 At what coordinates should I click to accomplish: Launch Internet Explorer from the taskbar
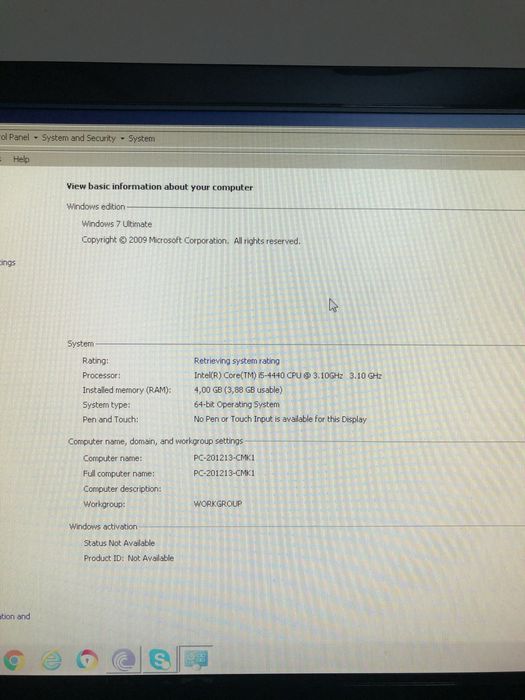click(51, 660)
